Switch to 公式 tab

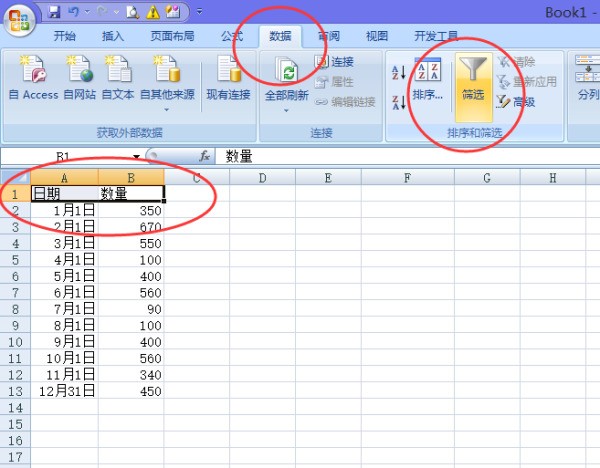coord(232,36)
